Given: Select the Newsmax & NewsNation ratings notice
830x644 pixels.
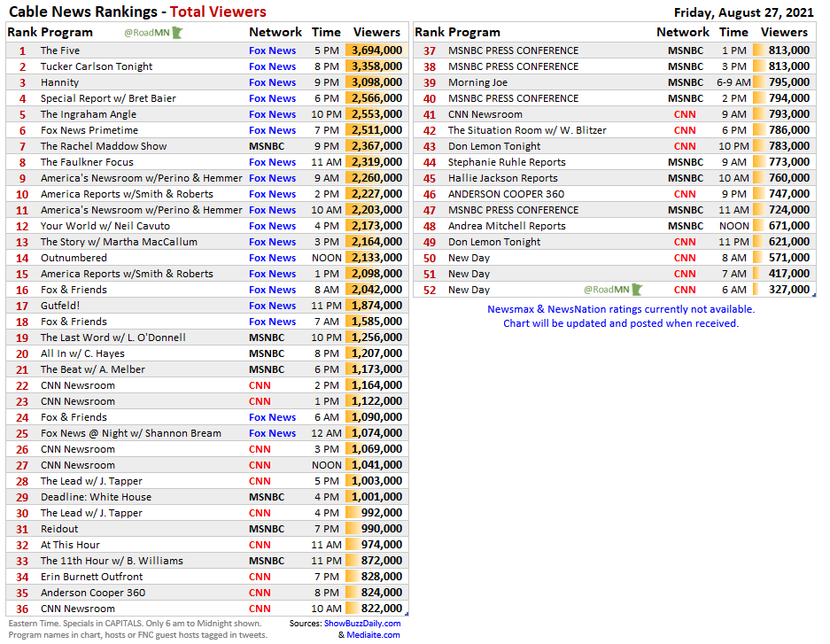Looking at the screenshot, I should click(621, 316).
